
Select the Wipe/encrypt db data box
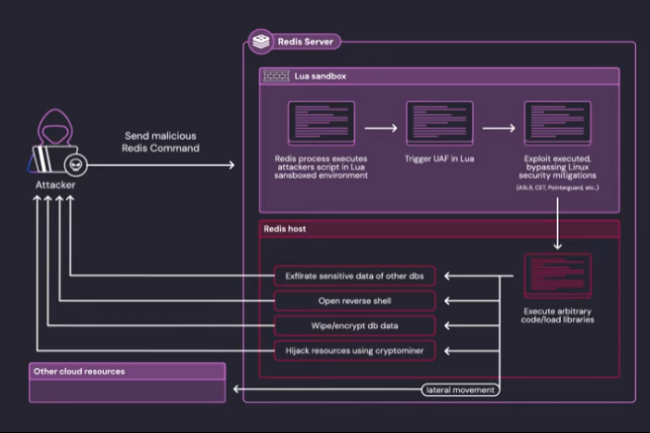click(x=354, y=326)
